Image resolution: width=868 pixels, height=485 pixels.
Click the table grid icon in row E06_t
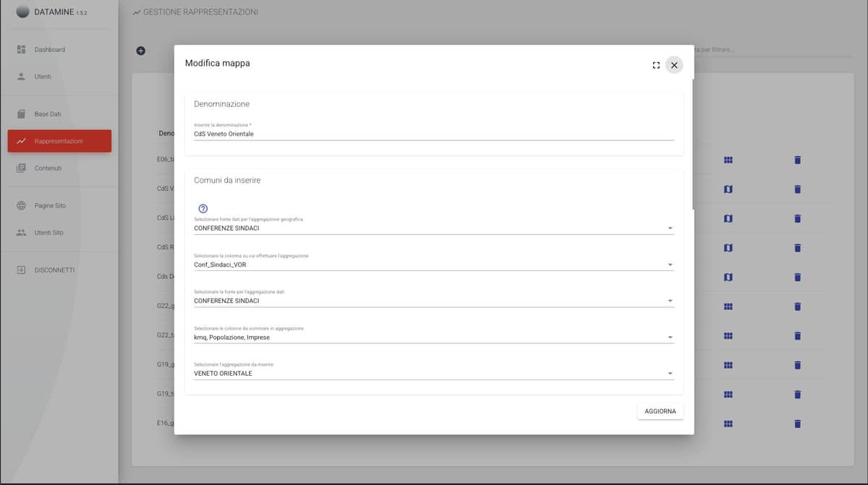728,160
